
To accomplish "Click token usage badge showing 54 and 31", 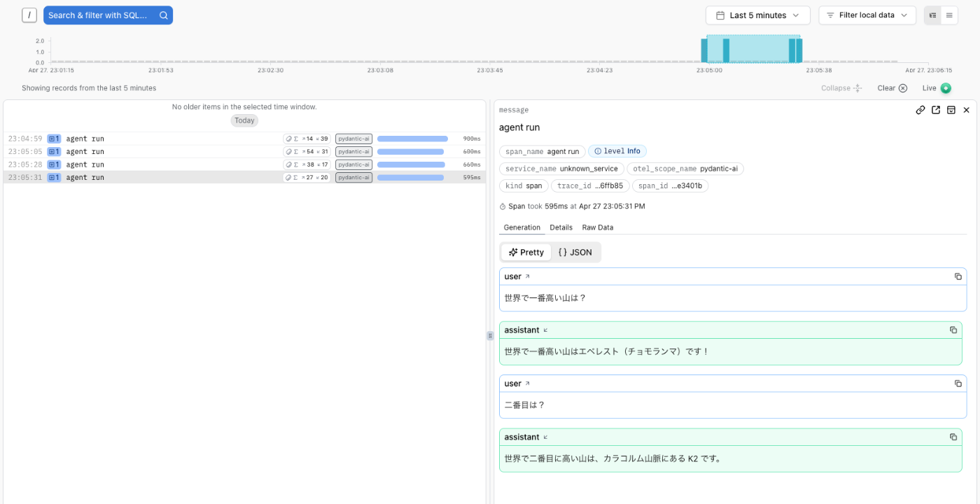I will point(307,151).
